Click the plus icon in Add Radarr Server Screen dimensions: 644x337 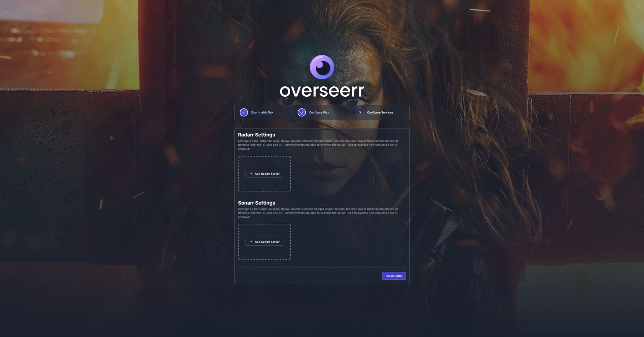[x=251, y=174]
